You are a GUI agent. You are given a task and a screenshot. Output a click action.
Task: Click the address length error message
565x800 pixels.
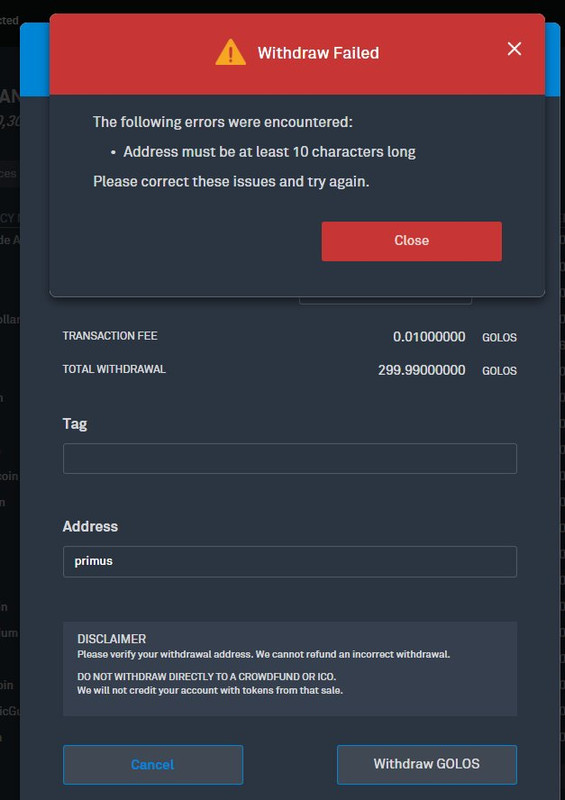[269, 152]
